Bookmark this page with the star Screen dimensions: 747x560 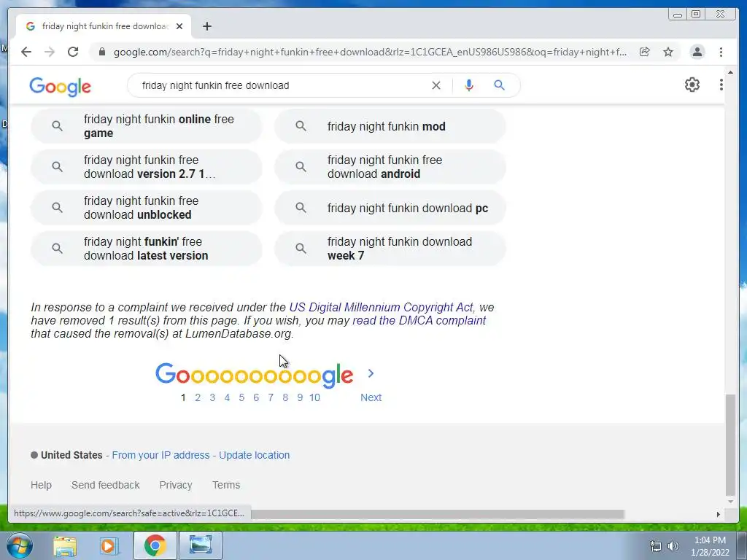click(x=668, y=52)
